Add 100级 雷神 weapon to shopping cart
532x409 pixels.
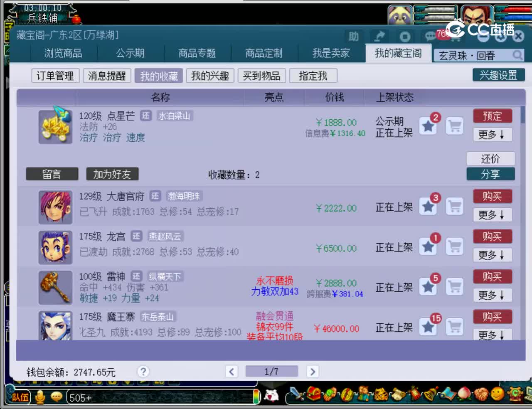pos(455,286)
